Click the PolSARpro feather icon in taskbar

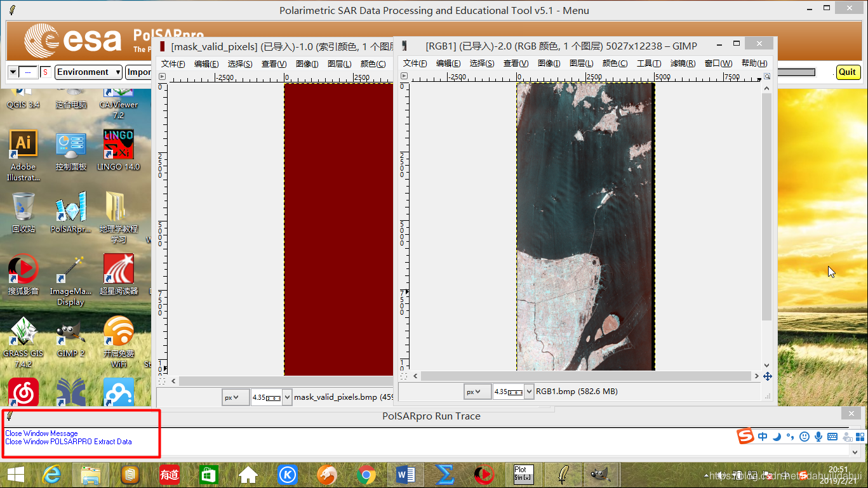click(x=562, y=475)
